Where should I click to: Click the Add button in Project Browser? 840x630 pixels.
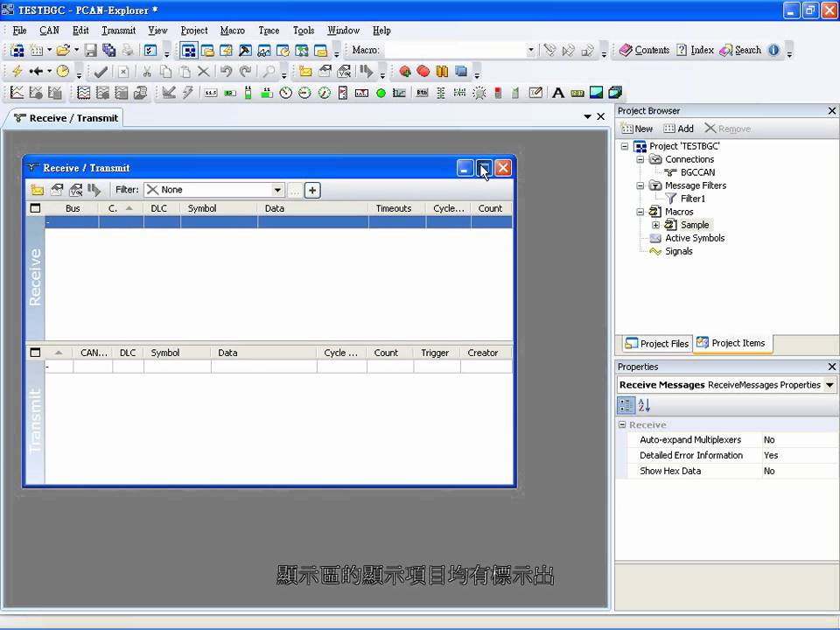(x=678, y=129)
